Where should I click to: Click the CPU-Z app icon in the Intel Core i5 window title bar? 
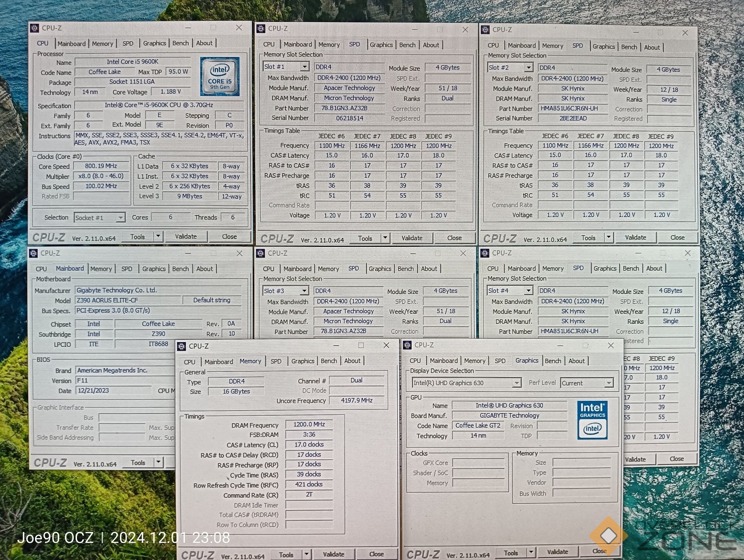click(35, 28)
